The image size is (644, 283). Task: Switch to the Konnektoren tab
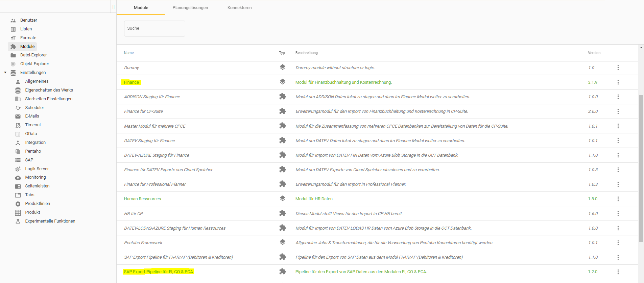[x=239, y=8]
